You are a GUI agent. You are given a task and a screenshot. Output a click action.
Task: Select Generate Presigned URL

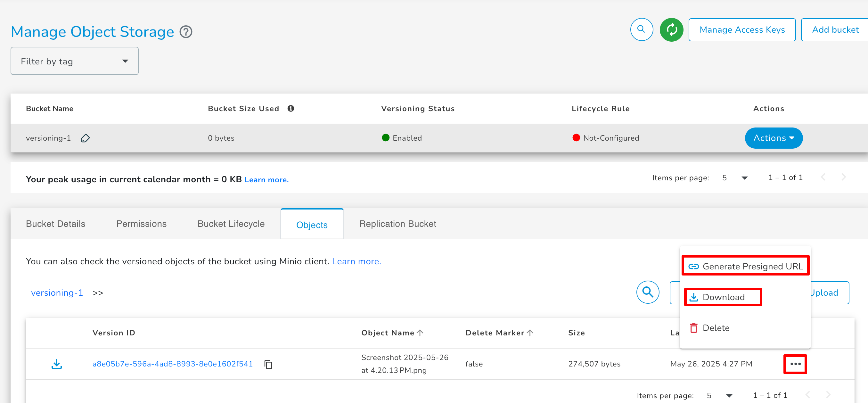(x=745, y=266)
